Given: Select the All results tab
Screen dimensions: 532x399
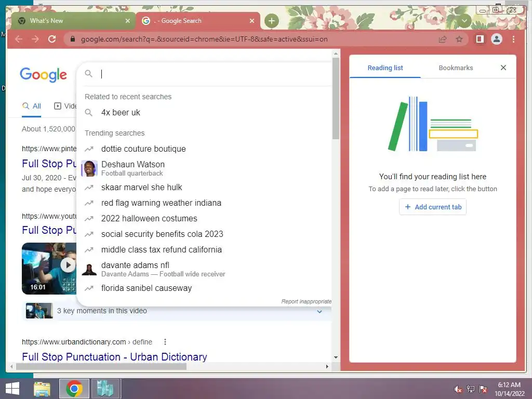Looking at the screenshot, I should click(32, 106).
